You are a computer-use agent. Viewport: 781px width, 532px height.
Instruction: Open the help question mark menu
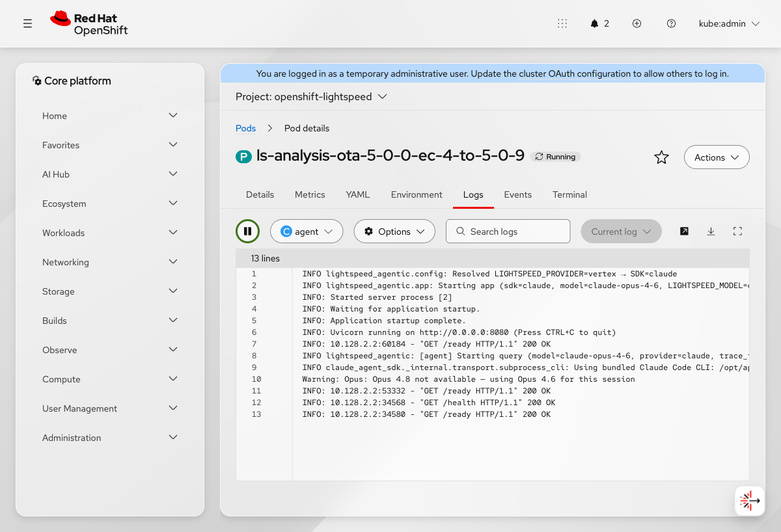[671, 23]
